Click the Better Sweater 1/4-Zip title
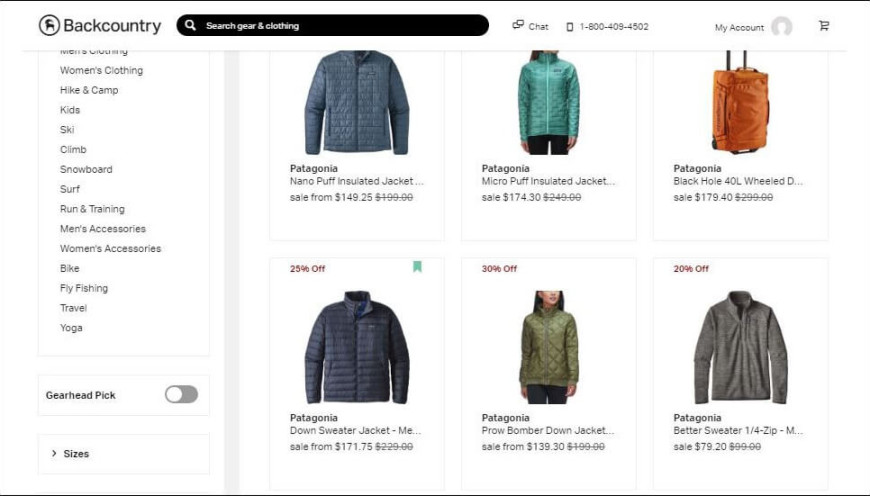 click(x=738, y=431)
